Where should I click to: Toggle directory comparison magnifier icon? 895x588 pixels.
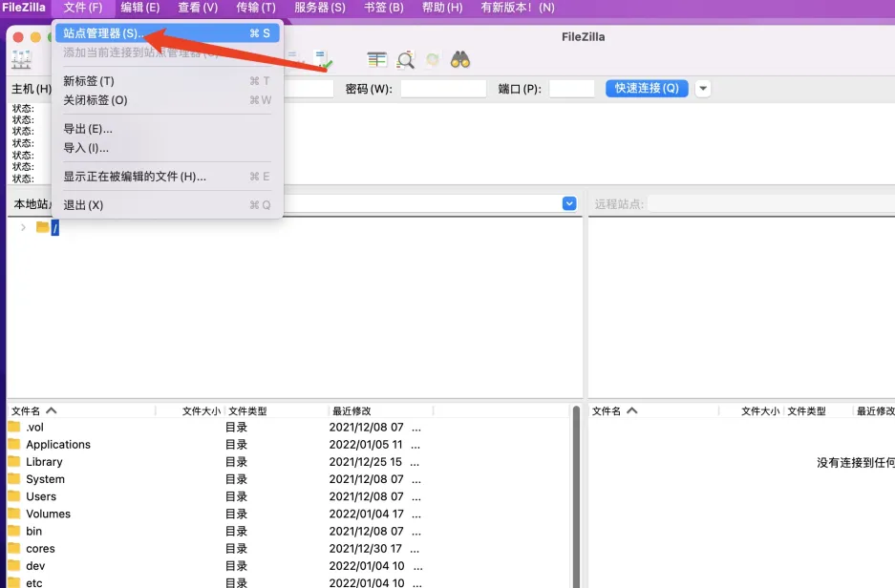pyautogui.click(x=406, y=60)
